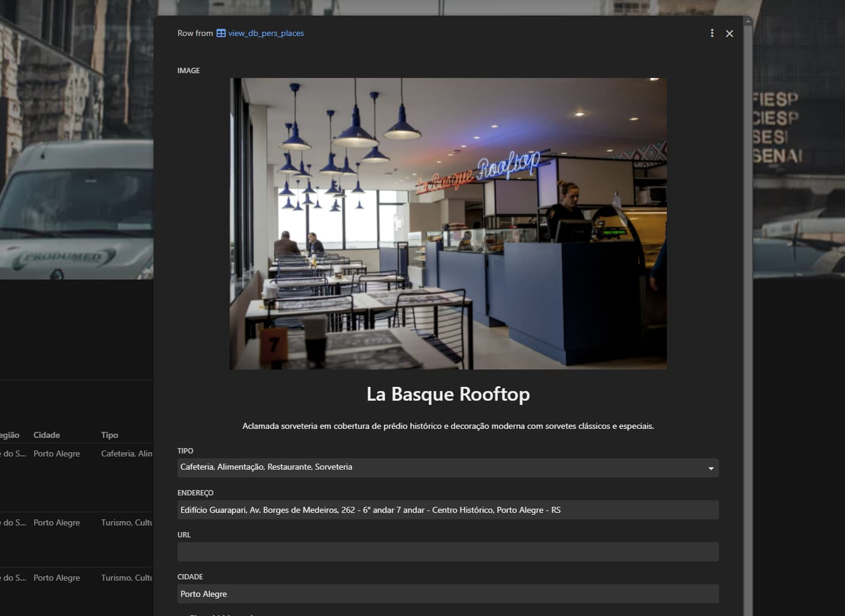Sort by the Tipo column header

click(110, 435)
